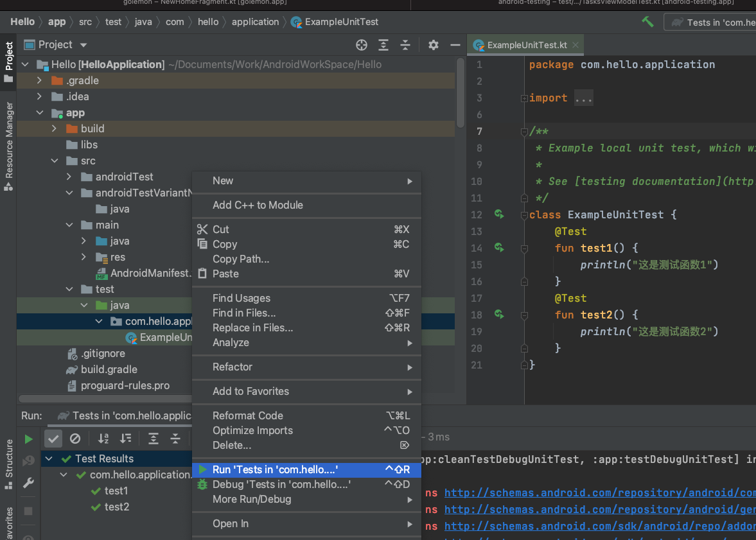Open the Project tool window tab
Image resolution: width=756 pixels, height=540 pixels.
pos(9,61)
